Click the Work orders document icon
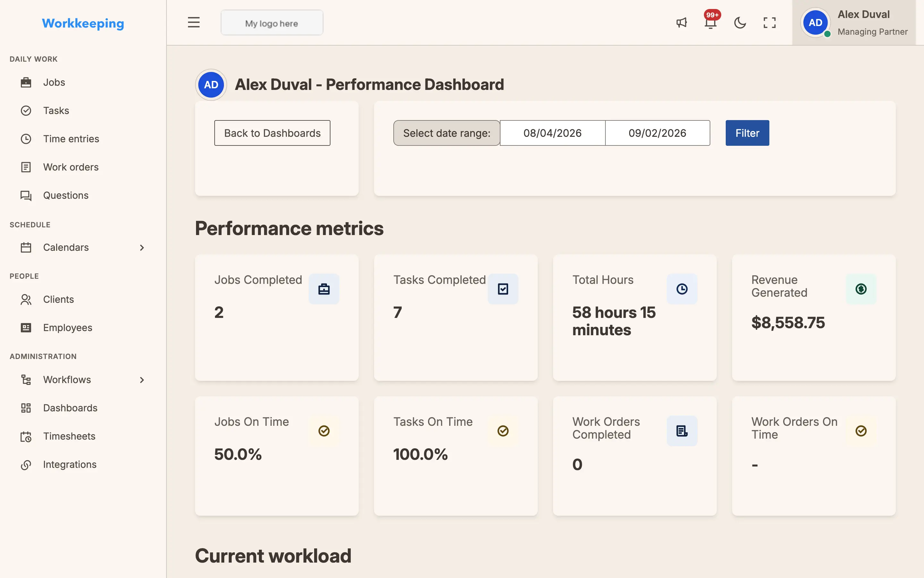The width and height of the screenshot is (924, 578). tap(26, 167)
